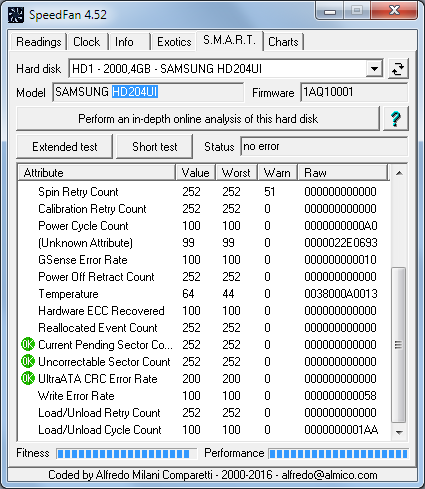This screenshot has width=425, height=489.
Task: Switch to the Readings tab
Action: tap(39, 42)
